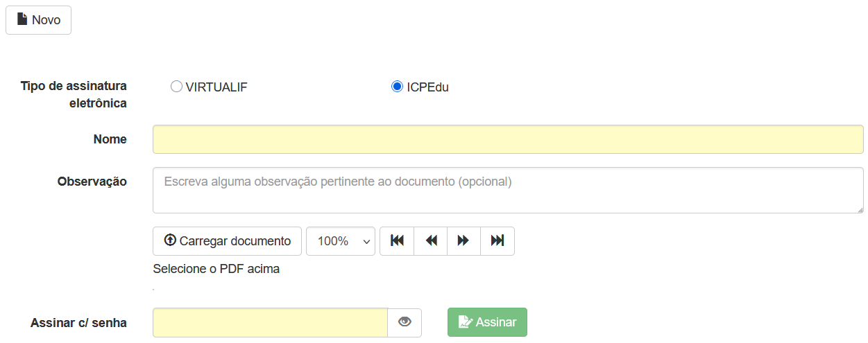Click the upload icon in Carregar documento

click(x=170, y=240)
